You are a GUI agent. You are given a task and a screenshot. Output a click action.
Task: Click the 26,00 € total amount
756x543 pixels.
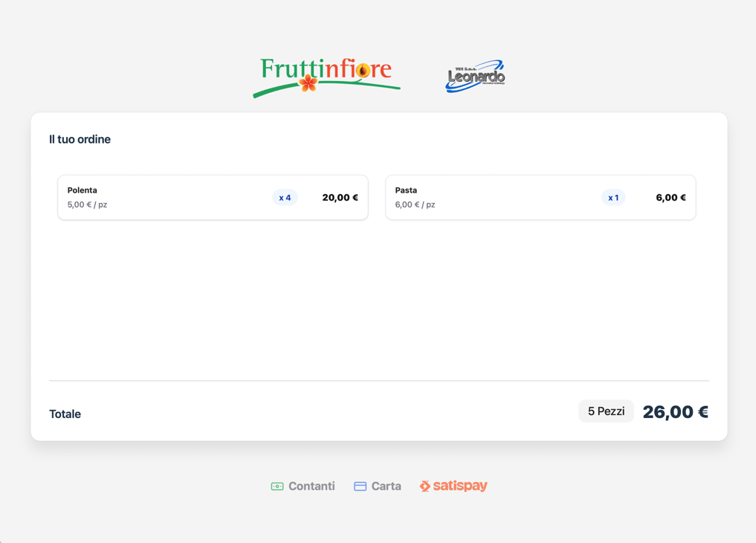(x=675, y=412)
